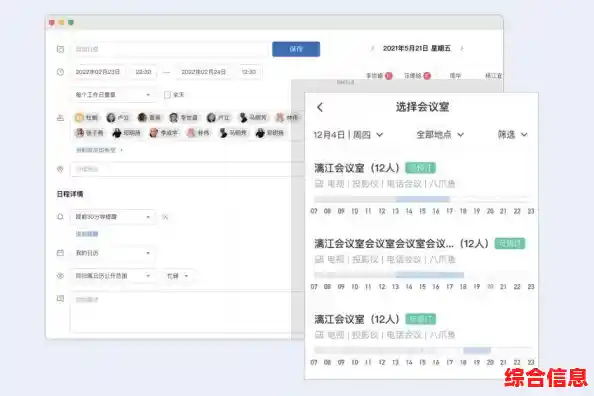Viewport: 594px width, 396px height.
Task: Expand the 筛选 filter dropdown
Action: (513, 135)
